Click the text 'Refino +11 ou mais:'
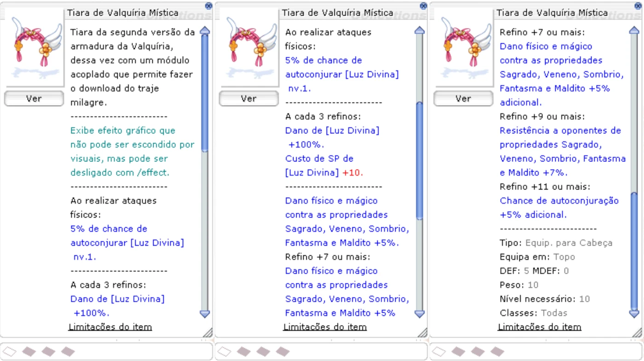The width and height of the screenshot is (644, 361). click(545, 187)
